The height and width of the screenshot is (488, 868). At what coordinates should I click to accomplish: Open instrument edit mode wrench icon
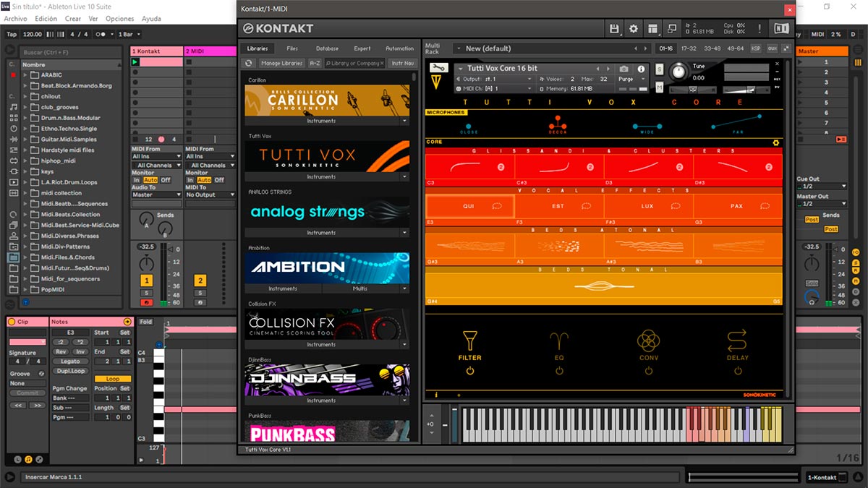(x=438, y=68)
